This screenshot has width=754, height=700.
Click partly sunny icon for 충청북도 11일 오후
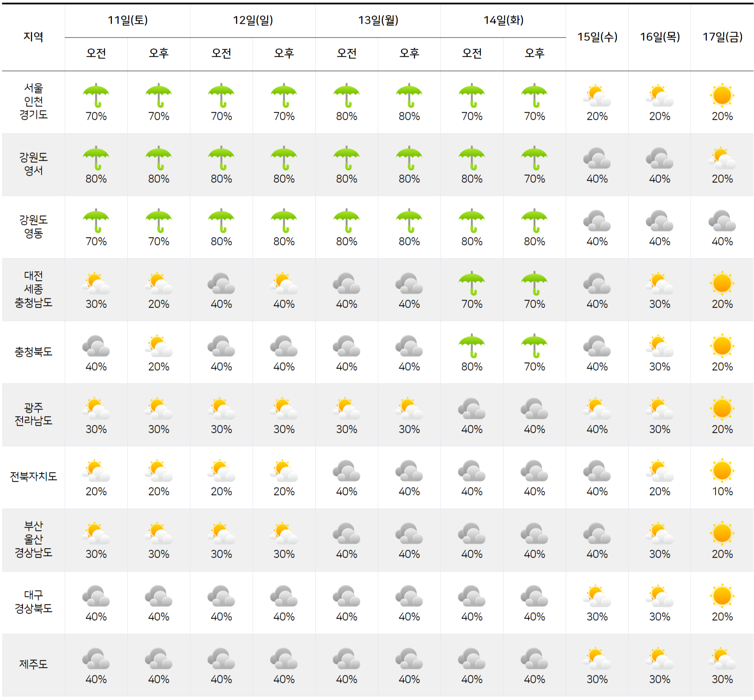159,346
